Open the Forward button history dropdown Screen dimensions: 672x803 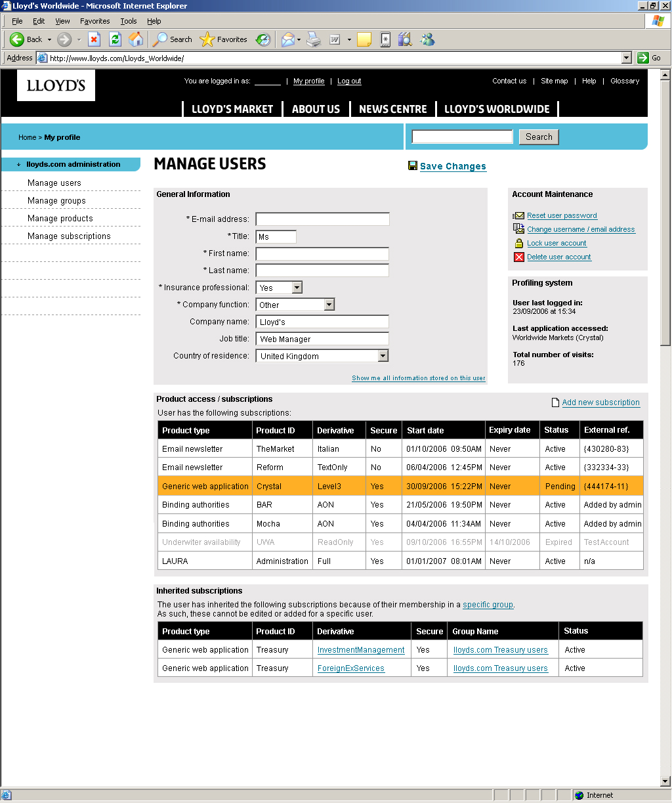pyautogui.click(x=79, y=39)
